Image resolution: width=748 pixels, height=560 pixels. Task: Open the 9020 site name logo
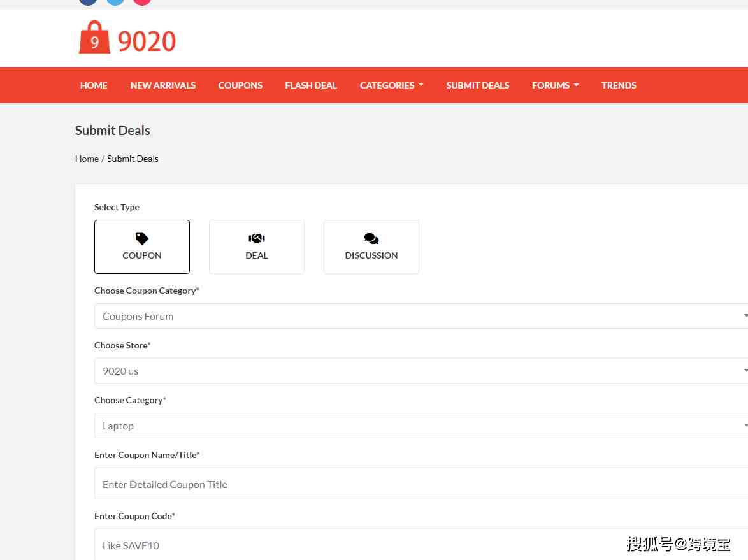pyautogui.click(x=147, y=41)
